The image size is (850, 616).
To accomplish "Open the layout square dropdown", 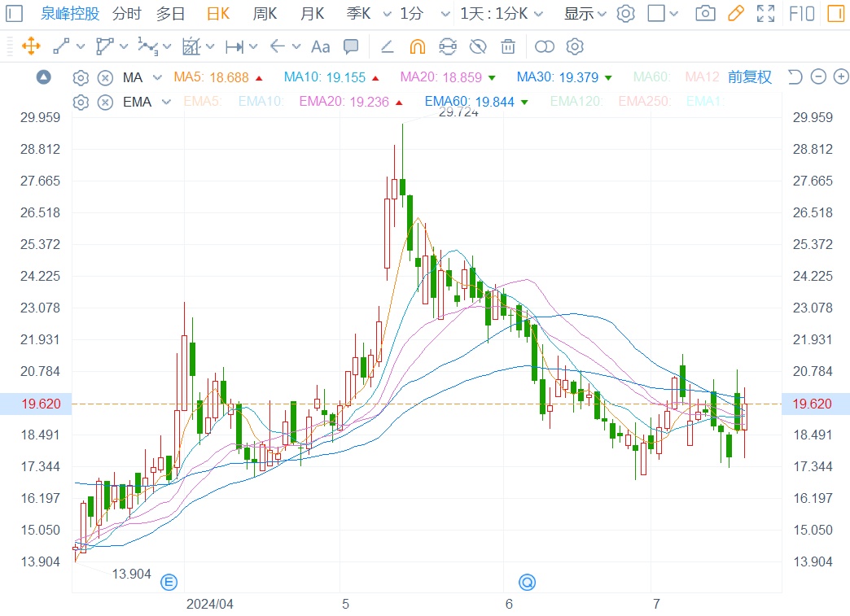I will click(x=663, y=14).
